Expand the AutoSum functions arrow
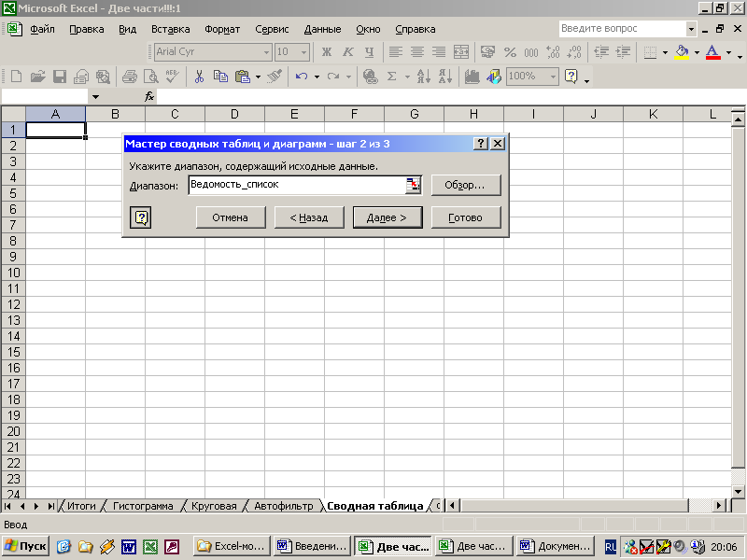 (407, 77)
